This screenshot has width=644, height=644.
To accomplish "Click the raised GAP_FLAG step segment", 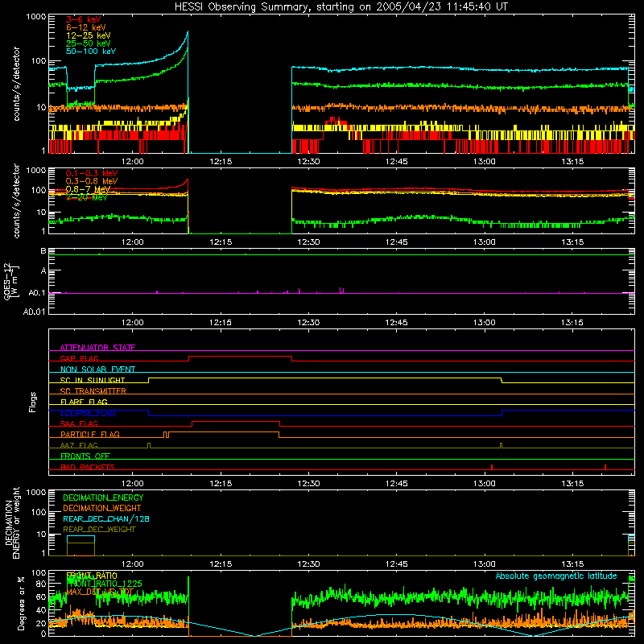I will pos(240,357).
